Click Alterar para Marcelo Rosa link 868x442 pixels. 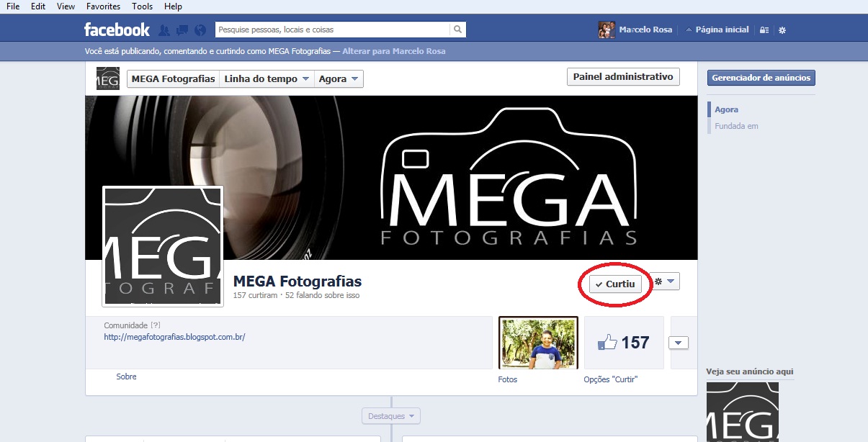tap(394, 51)
